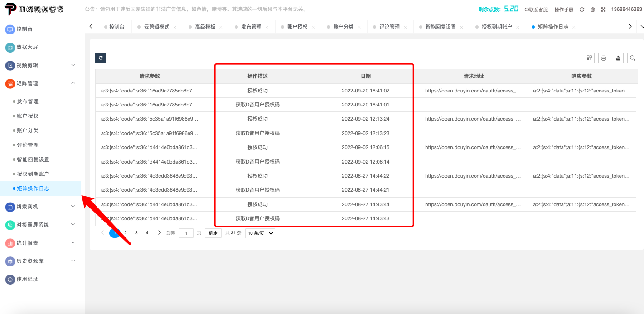Expand the 统计报表 menu chevron

click(x=73, y=243)
